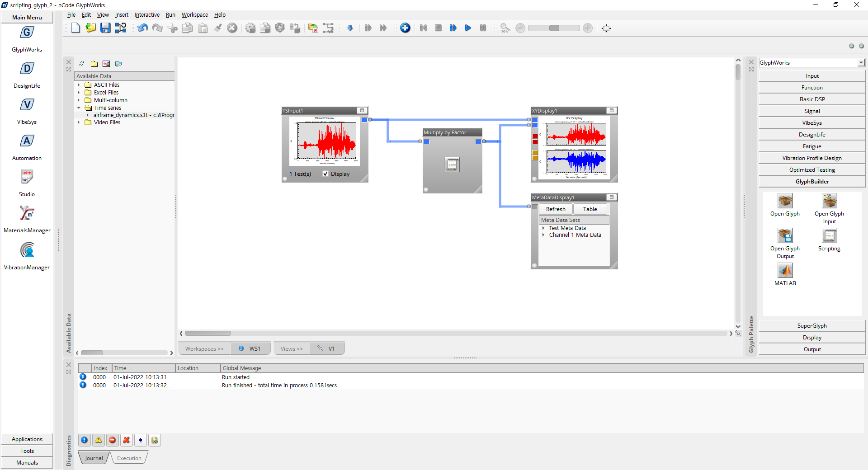The width and height of the screenshot is (868, 470).
Task: Toggle information messages filter in Diagnostics
Action: (84, 440)
